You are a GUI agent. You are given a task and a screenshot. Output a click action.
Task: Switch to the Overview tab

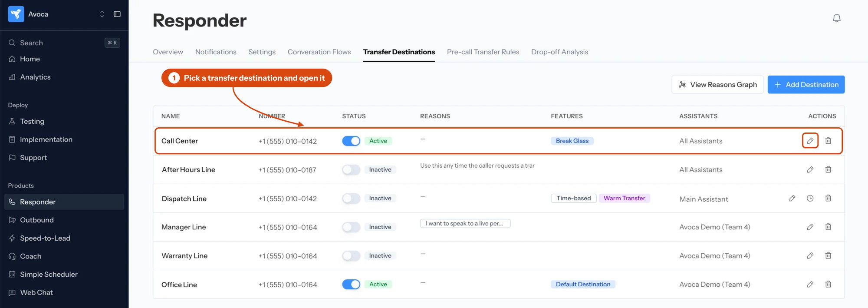pyautogui.click(x=168, y=52)
